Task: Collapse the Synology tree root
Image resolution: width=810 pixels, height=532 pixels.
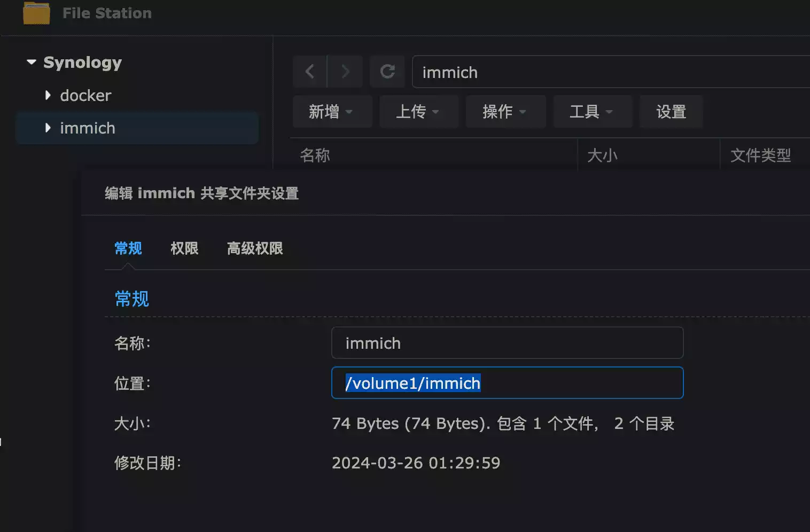Action: [32, 62]
